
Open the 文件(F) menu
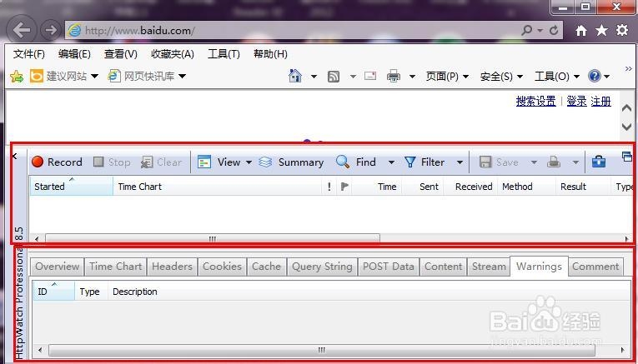click(29, 54)
